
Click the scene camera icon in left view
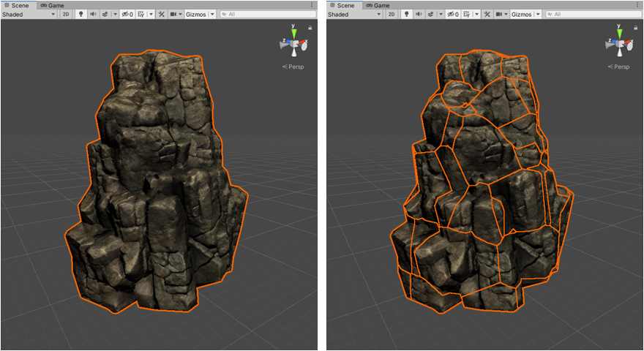[174, 14]
